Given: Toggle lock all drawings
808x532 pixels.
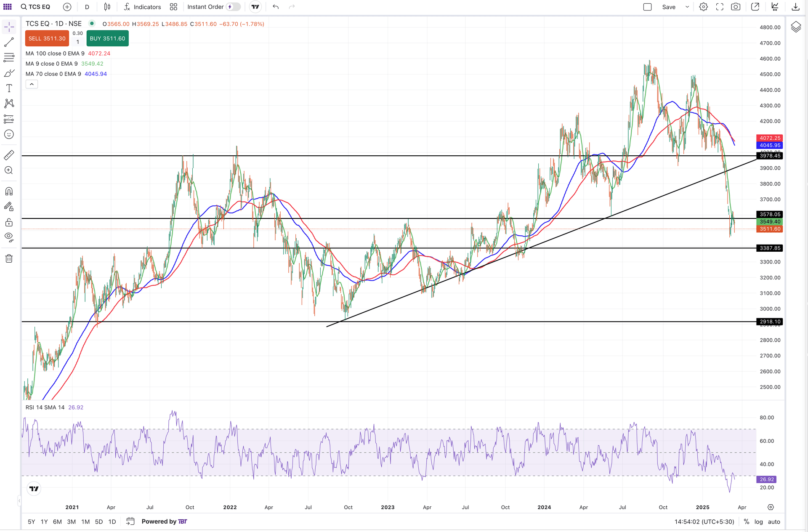Looking at the screenshot, I should [9, 222].
